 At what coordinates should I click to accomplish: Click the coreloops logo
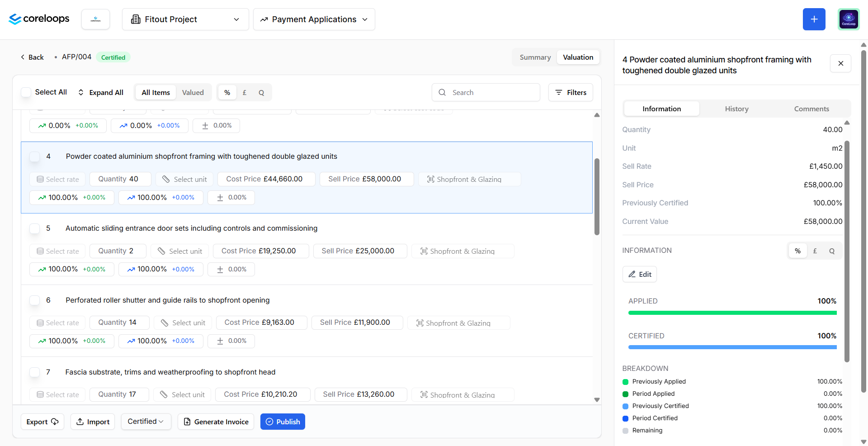pyautogui.click(x=39, y=19)
